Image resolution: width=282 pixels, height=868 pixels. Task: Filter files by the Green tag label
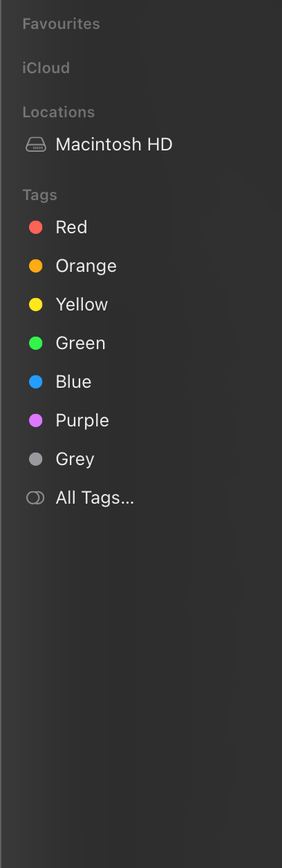[80, 344]
